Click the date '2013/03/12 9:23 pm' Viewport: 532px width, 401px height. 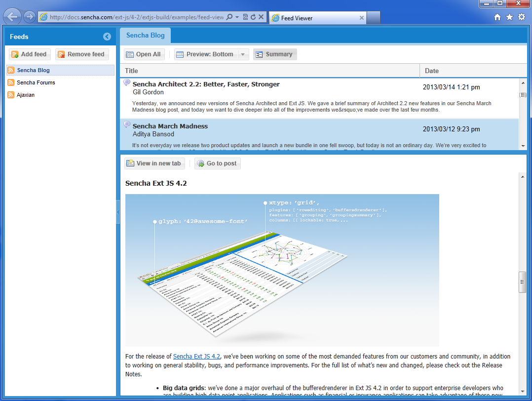point(451,129)
